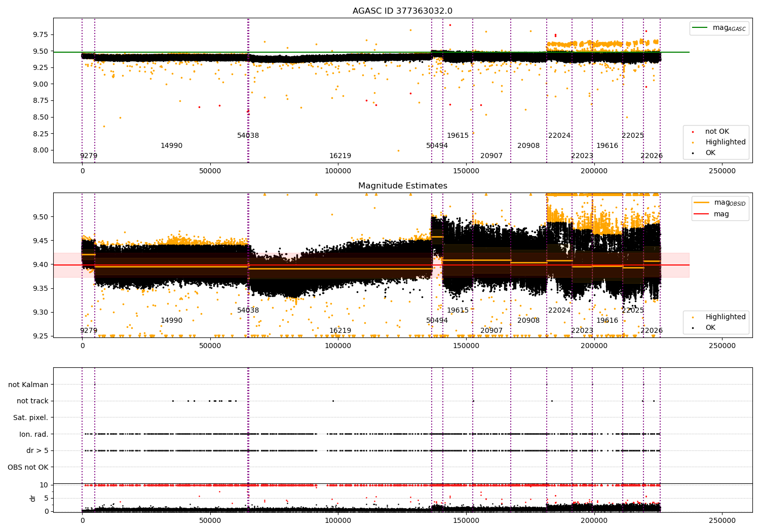Click the 8.00 y-axis tick label

41,150
